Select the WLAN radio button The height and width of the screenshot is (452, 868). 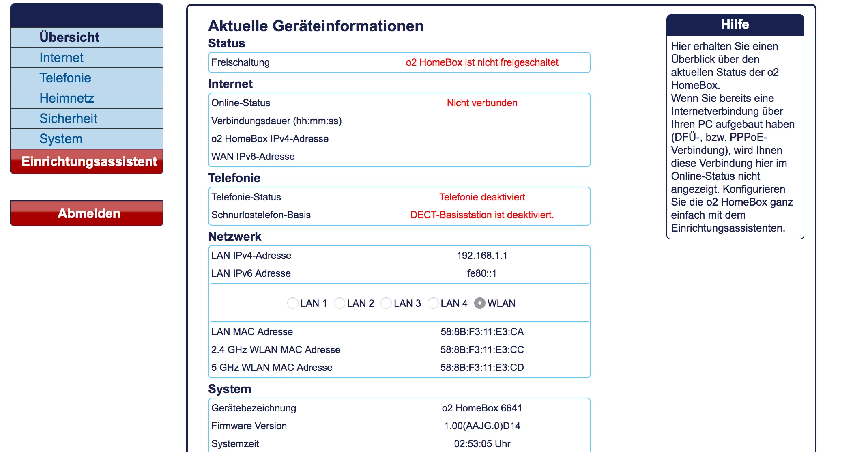[480, 303]
